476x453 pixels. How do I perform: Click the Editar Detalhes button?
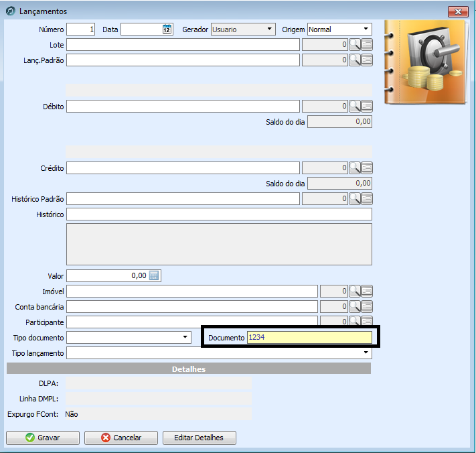(x=199, y=438)
